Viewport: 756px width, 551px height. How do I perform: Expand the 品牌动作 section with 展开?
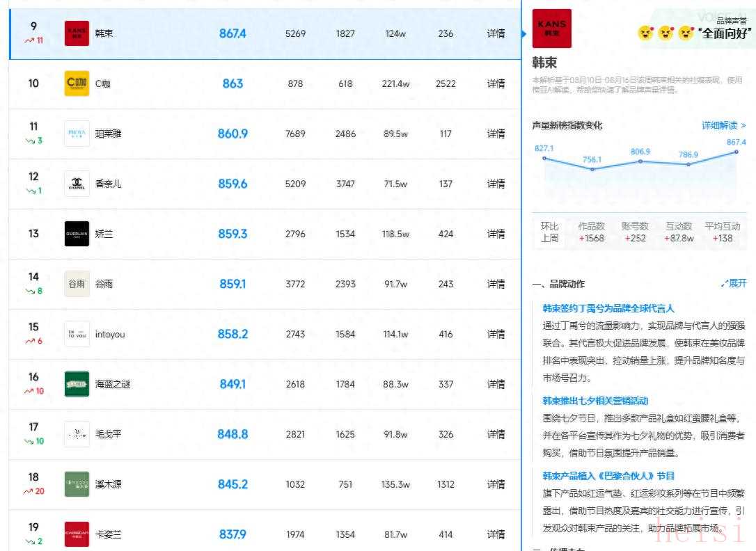734,283
